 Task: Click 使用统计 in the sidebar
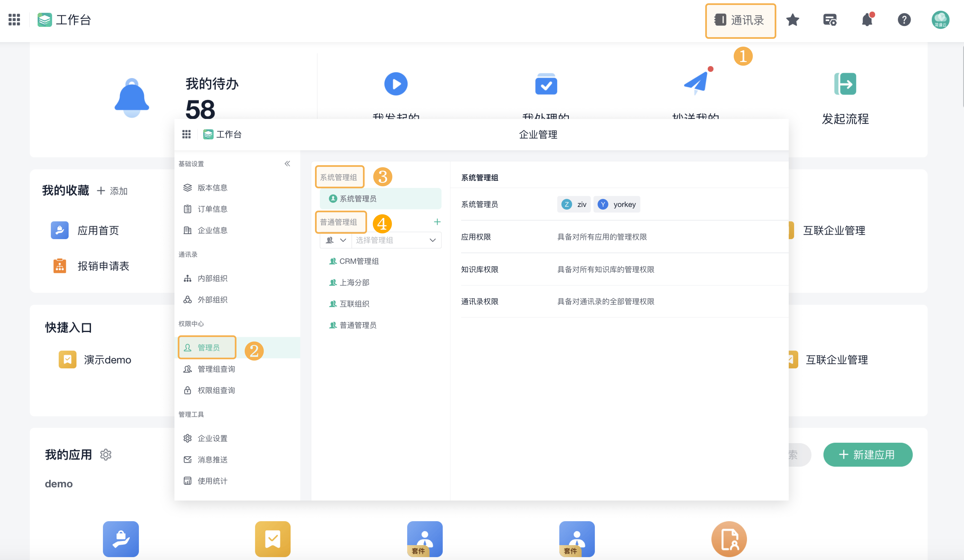(x=211, y=481)
